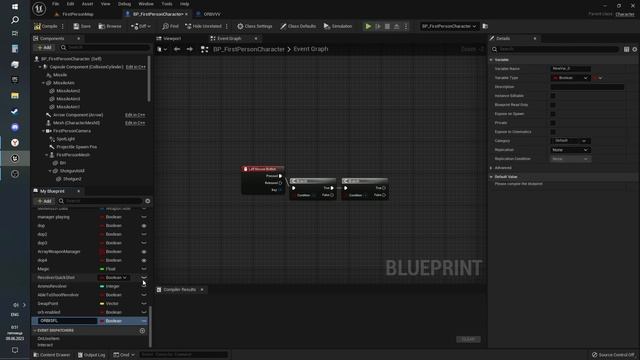Open the Diff dropdown in toolbar
This screenshot has width=640, height=360.
click(140, 26)
